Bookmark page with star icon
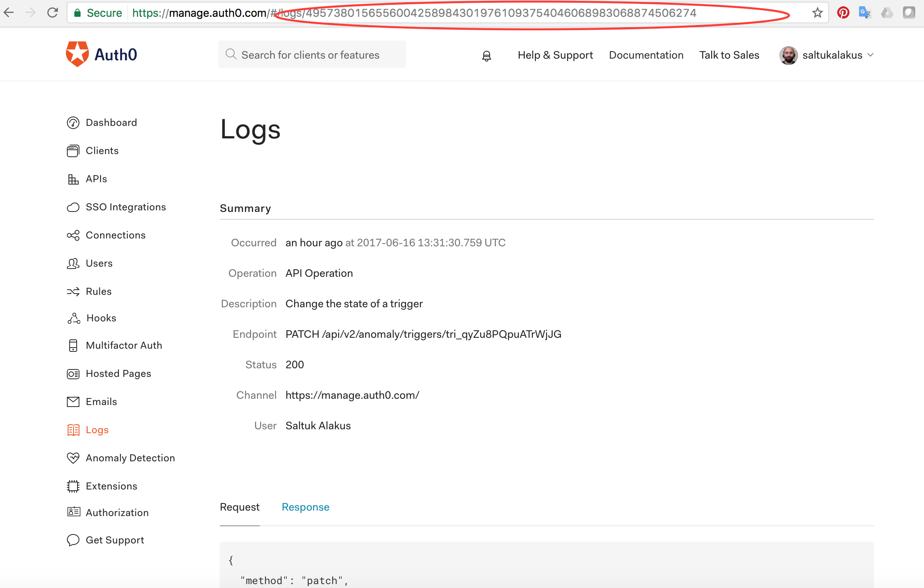This screenshot has height=588, width=924. coord(817,13)
